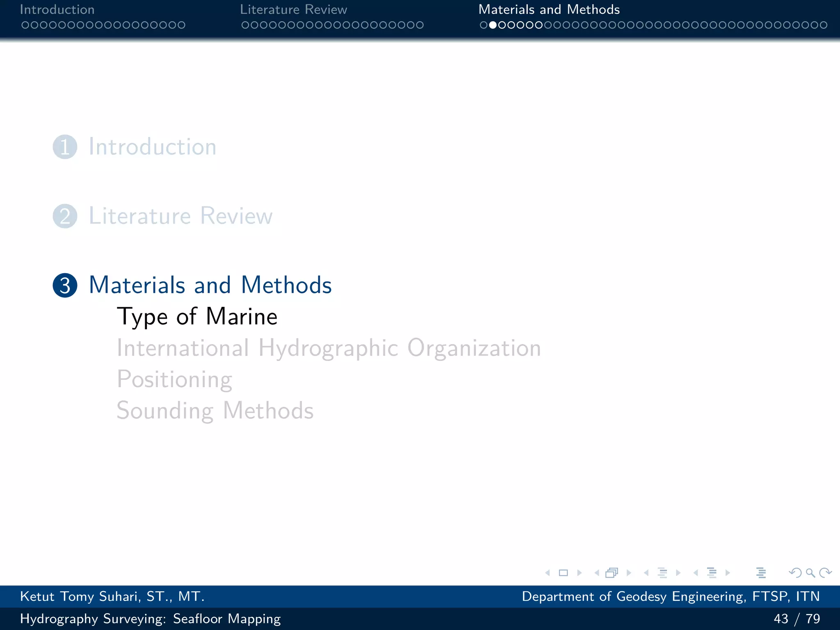
Task: Click Department of Geodesy Engineering footer text
Action: click(x=671, y=596)
